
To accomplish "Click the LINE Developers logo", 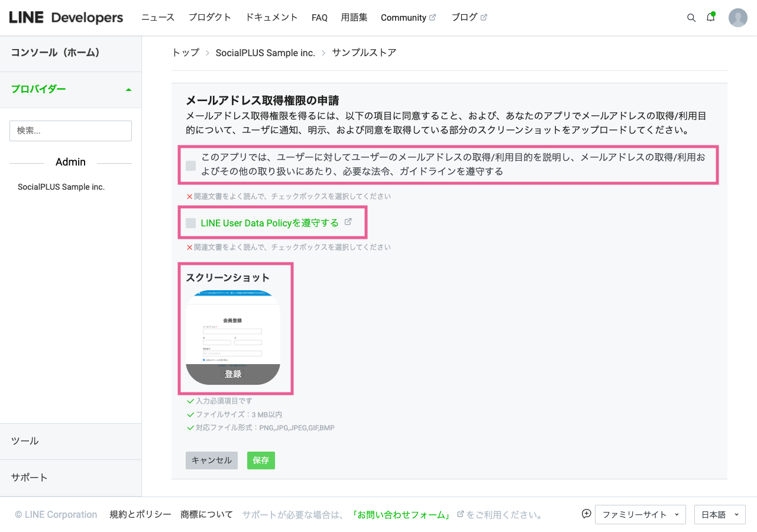I will click(65, 17).
